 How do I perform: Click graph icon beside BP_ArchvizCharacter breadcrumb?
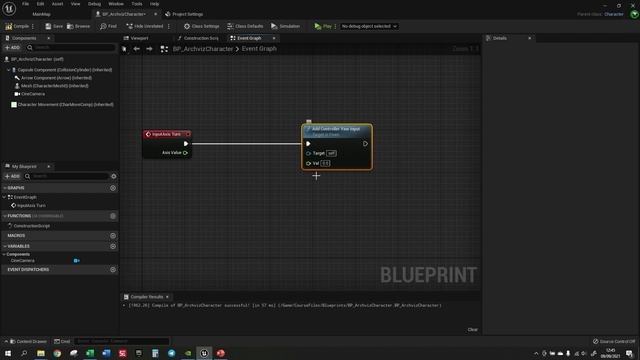pyautogui.click(x=164, y=49)
